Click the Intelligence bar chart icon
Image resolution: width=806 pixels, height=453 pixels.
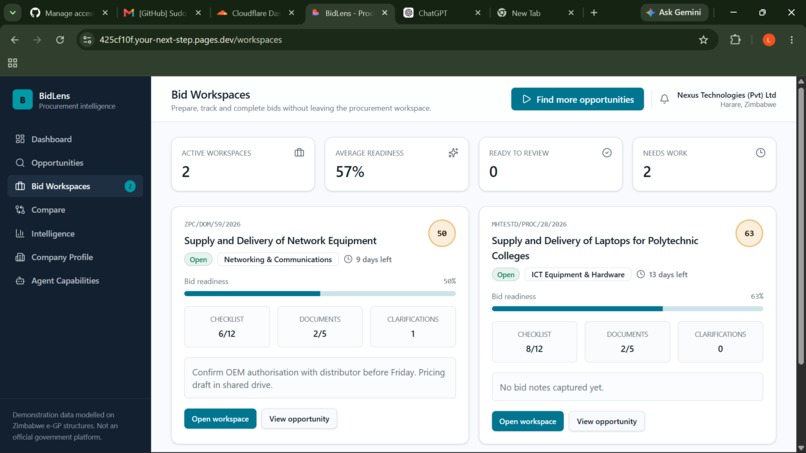coord(20,233)
